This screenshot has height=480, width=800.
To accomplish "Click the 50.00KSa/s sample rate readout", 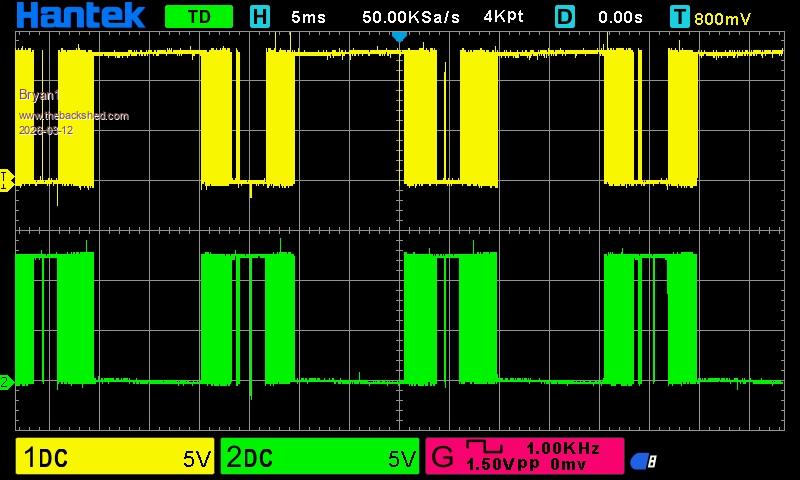I will pos(411,17).
